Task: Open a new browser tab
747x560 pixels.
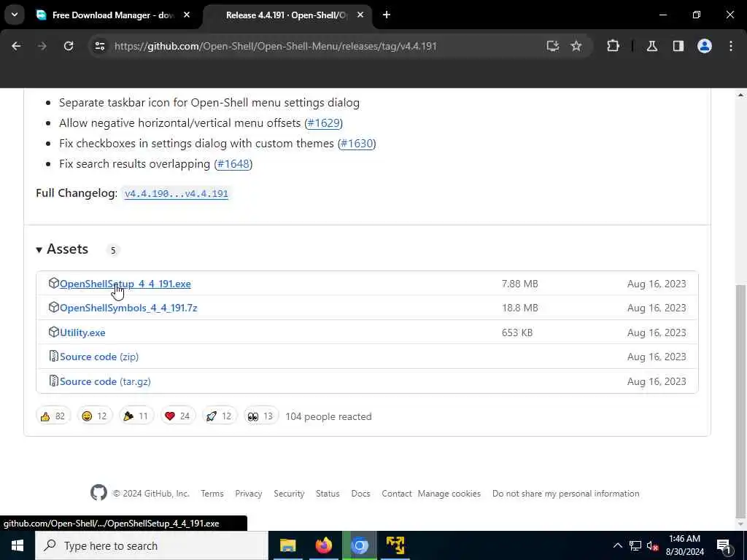Action: pyautogui.click(x=387, y=15)
